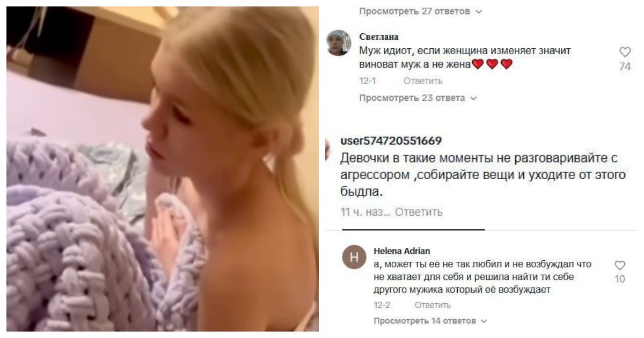Expand "Просмотреть 23 ответа" replies
The width and height of the screenshot is (644, 338).
coord(418,98)
